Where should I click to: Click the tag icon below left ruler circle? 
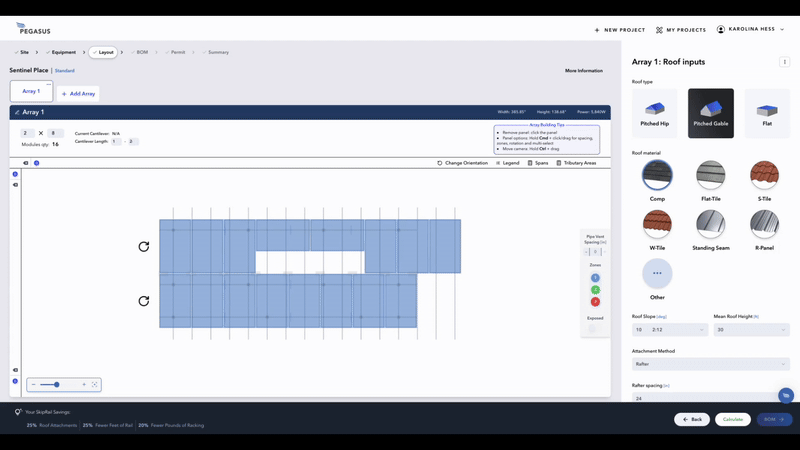pyautogui.click(x=15, y=185)
